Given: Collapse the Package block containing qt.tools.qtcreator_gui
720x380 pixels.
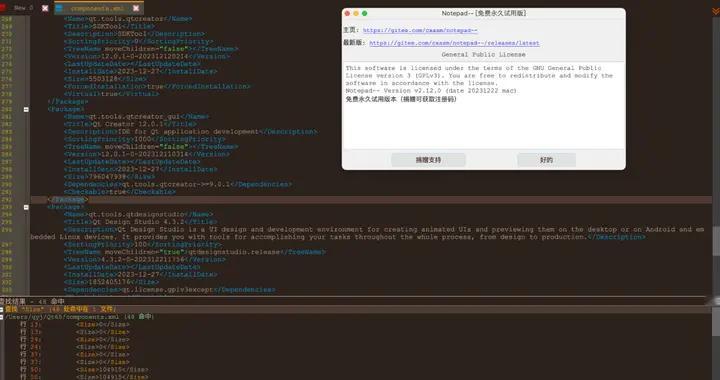Looking at the screenshot, I should pyautogui.click(x=26, y=109).
